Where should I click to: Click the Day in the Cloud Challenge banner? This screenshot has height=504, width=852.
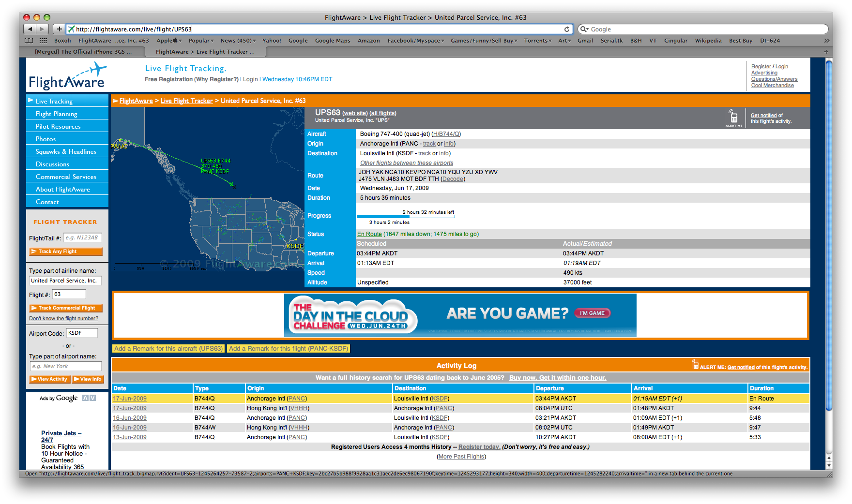(x=460, y=315)
